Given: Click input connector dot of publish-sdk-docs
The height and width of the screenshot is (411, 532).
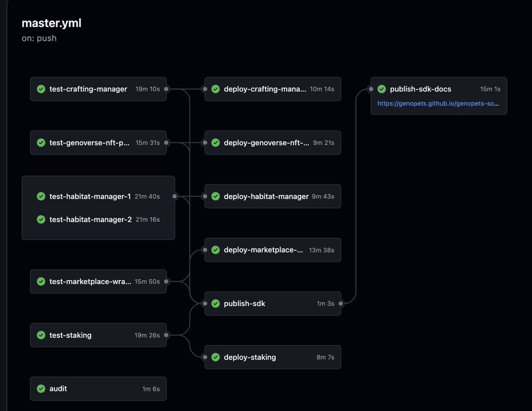Looking at the screenshot, I should click(371, 89).
